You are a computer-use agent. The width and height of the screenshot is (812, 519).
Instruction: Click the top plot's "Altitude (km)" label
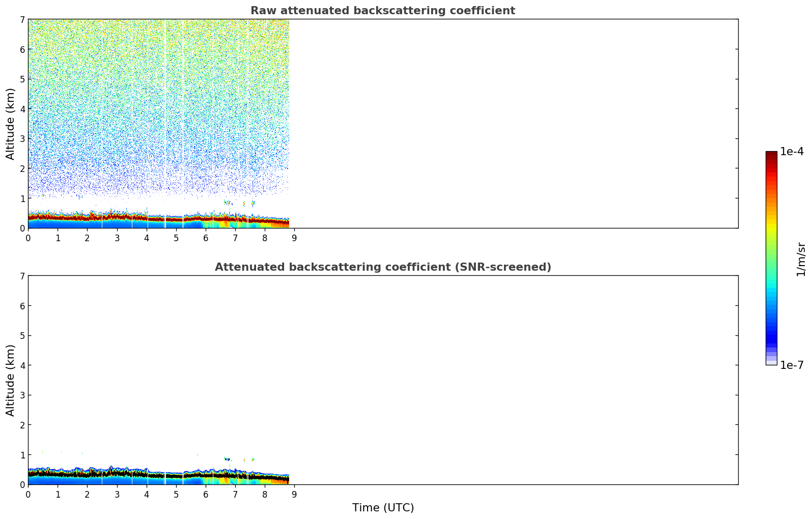(11, 124)
